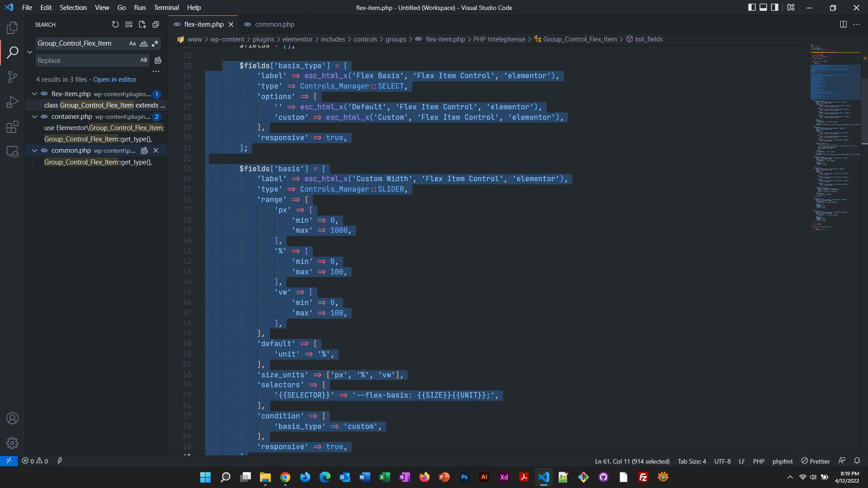868x488 pixels.
Task: Customize editor layout icon
Action: click(x=791, y=8)
